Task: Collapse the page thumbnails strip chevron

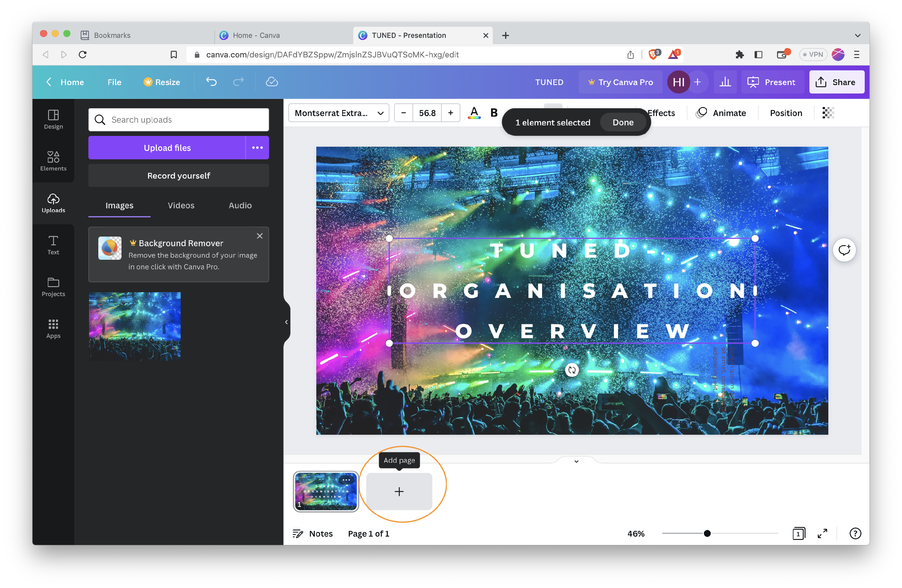Action: click(x=576, y=461)
